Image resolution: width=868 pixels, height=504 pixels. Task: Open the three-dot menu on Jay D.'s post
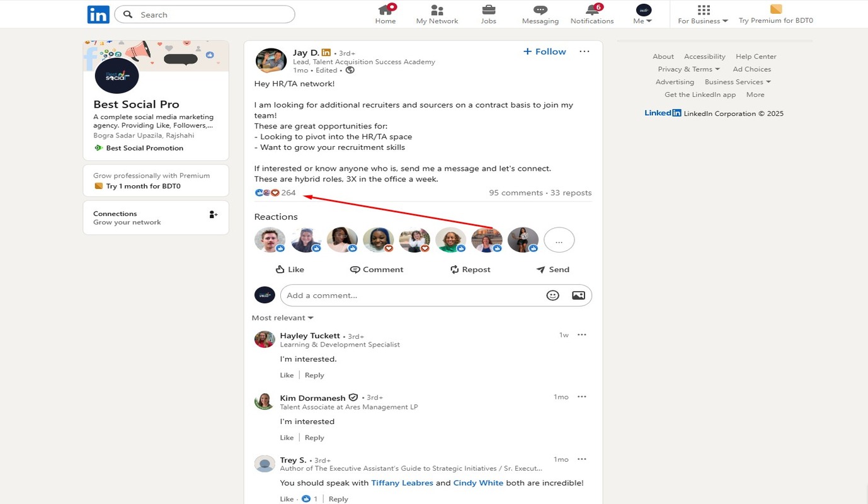[x=585, y=52]
